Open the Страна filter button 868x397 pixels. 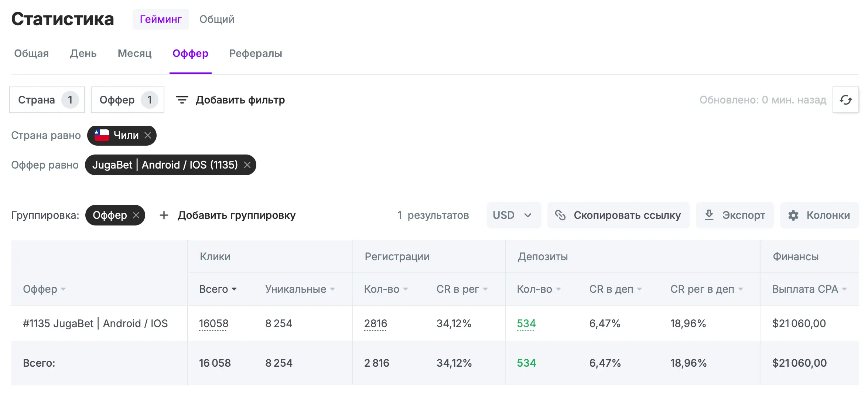point(47,100)
